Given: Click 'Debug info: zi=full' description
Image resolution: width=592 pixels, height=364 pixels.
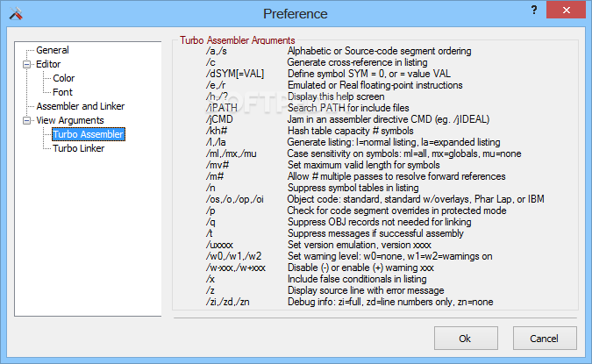Looking at the screenshot, I should pyautogui.click(x=390, y=302).
